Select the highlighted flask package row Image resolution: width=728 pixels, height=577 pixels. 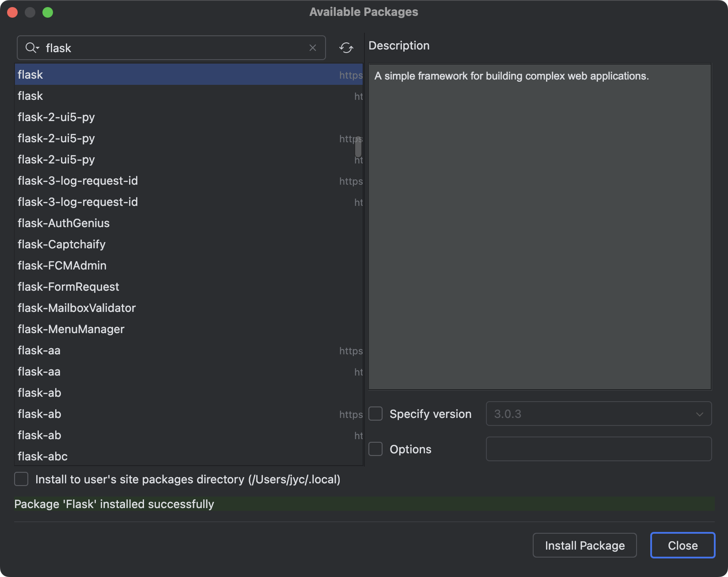coord(189,74)
